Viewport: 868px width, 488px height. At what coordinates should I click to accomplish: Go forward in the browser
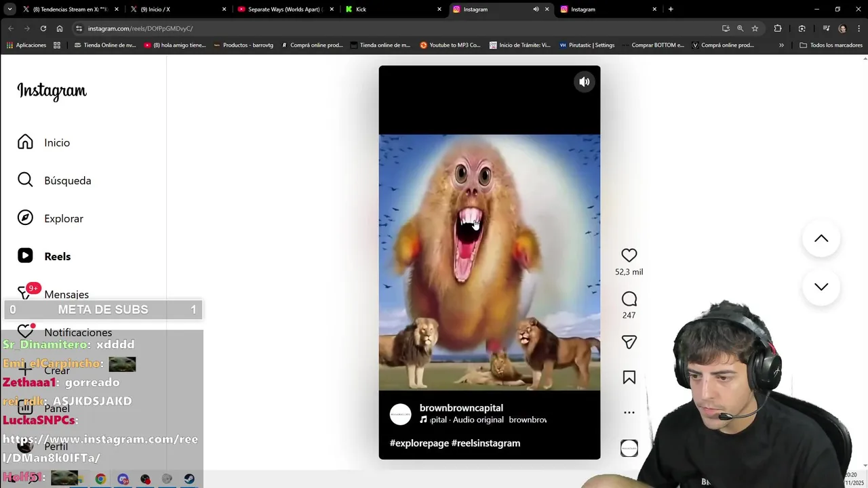[27, 28]
